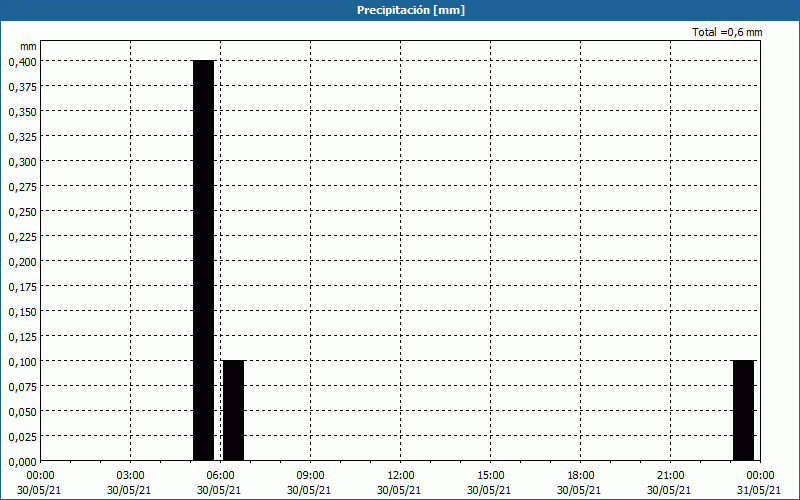The height and width of the screenshot is (500, 800).
Task: Click the 0,175 y-axis value
Action: tap(22, 286)
